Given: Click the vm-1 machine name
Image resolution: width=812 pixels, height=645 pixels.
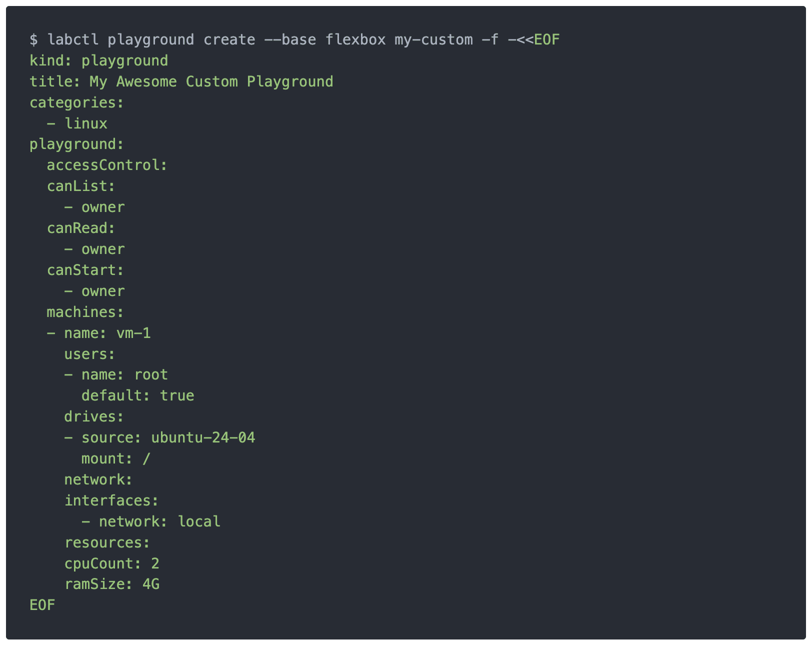Looking at the screenshot, I should [x=133, y=333].
